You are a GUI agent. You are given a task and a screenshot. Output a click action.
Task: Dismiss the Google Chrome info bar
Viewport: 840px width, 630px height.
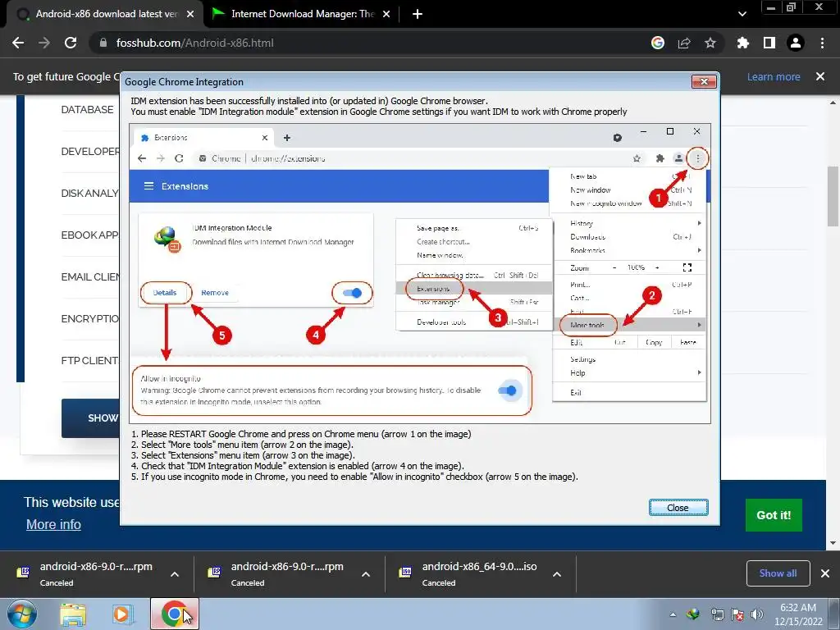[820, 76]
